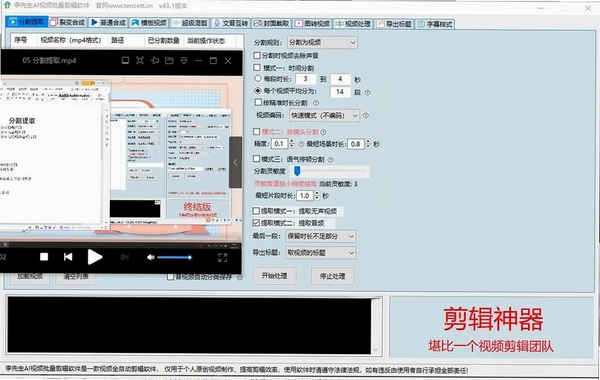Jump to previous video in player
Screen dimensions: 600x380
(68, 257)
